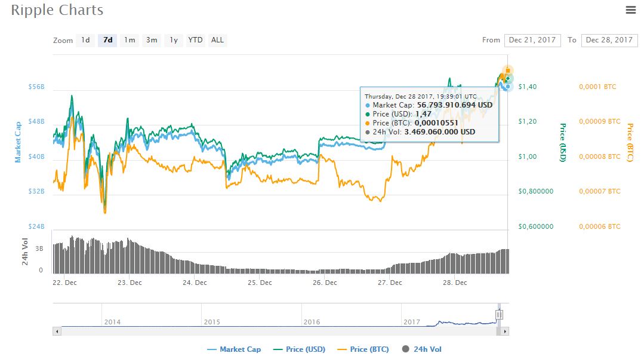Image resolution: width=644 pixels, height=359 pixels.
Task: Click the 2014 label in navigator
Action: point(113,322)
